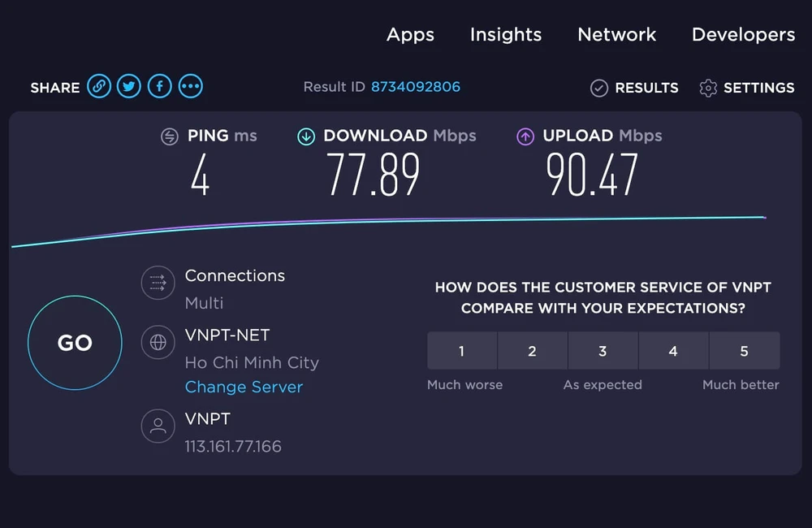Open the Results checkmark icon

(x=598, y=88)
